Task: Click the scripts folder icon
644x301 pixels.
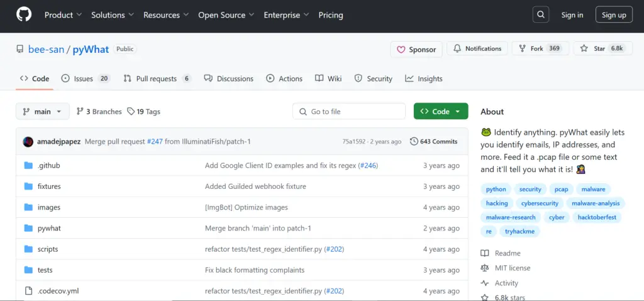Action: [28, 249]
